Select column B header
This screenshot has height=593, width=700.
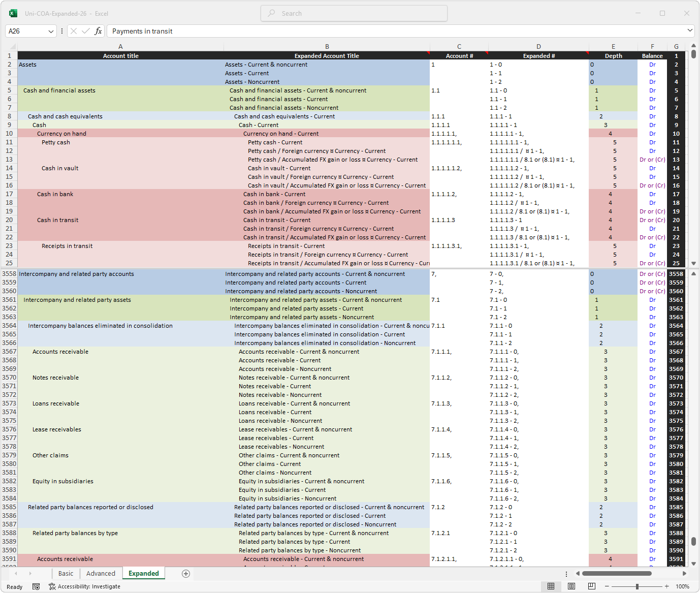(327, 46)
